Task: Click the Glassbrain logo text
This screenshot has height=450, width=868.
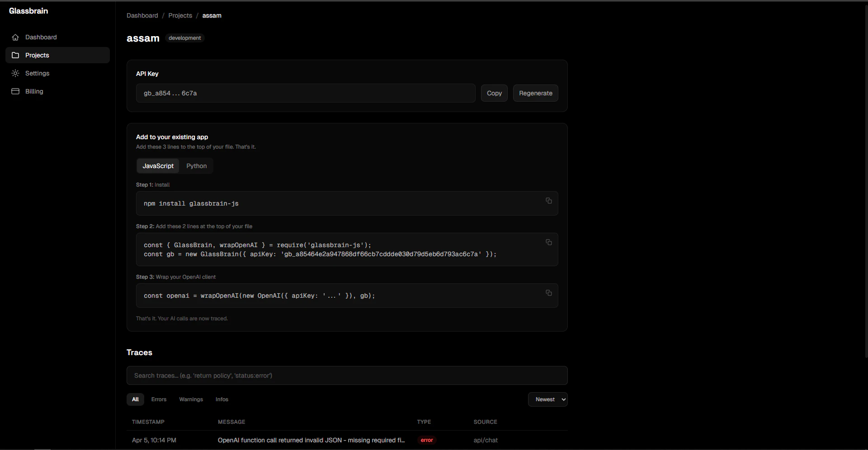Action: [28, 11]
